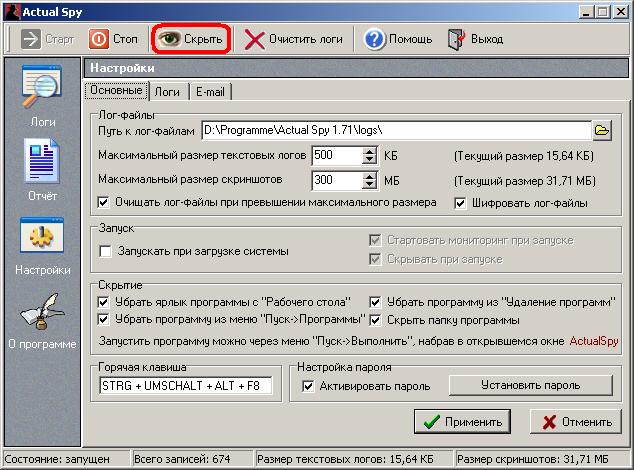Screen dimensions: 634x470
Task: Cancel changes with Отменить
Action: click(x=576, y=422)
